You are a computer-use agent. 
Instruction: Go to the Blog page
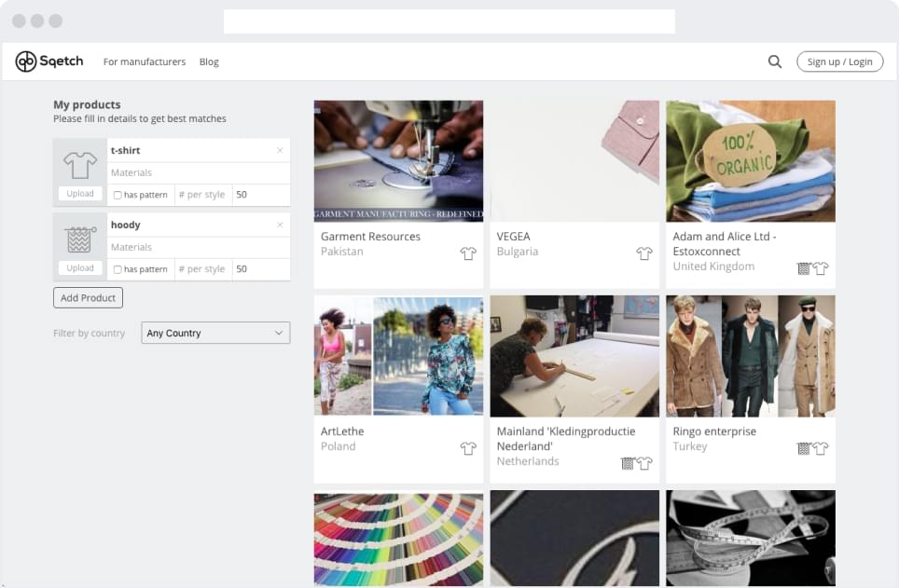[x=209, y=62]
